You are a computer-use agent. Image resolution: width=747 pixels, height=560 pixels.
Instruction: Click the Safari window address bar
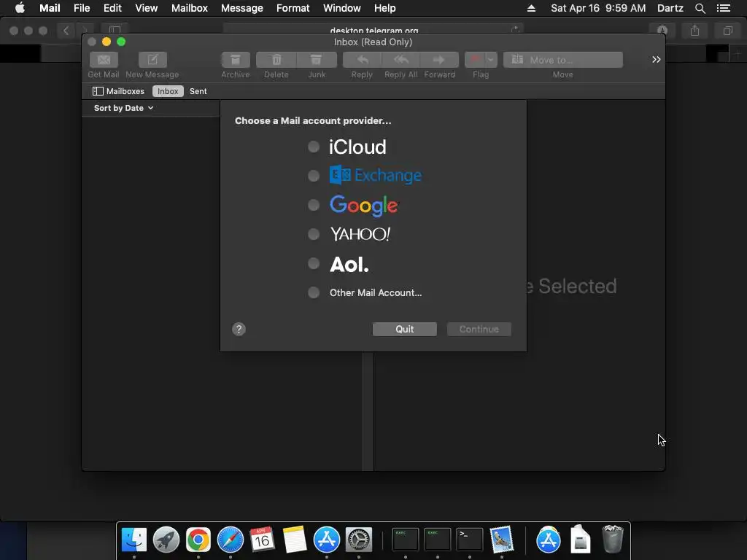(x=373, y=30)
